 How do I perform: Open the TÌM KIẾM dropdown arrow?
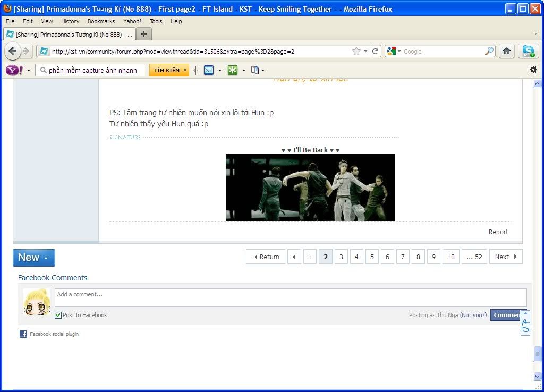click(185, 70)
